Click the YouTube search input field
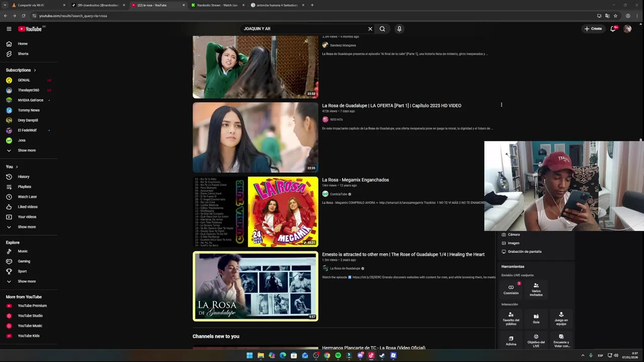 point(304,29)
